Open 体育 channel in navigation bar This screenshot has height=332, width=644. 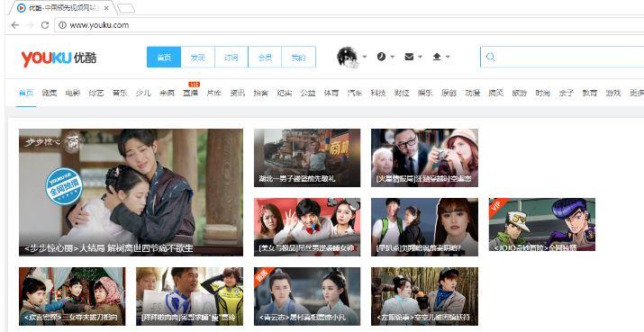click(331, 94)
